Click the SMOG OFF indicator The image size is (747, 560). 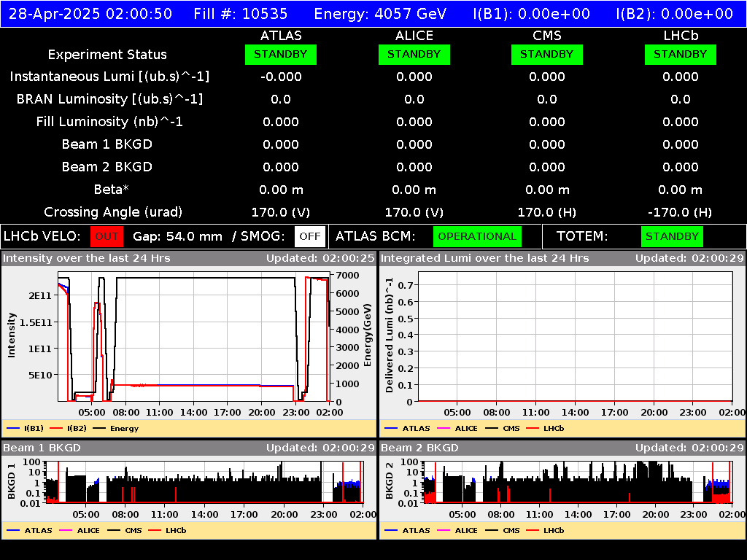(x=310, y=237)
